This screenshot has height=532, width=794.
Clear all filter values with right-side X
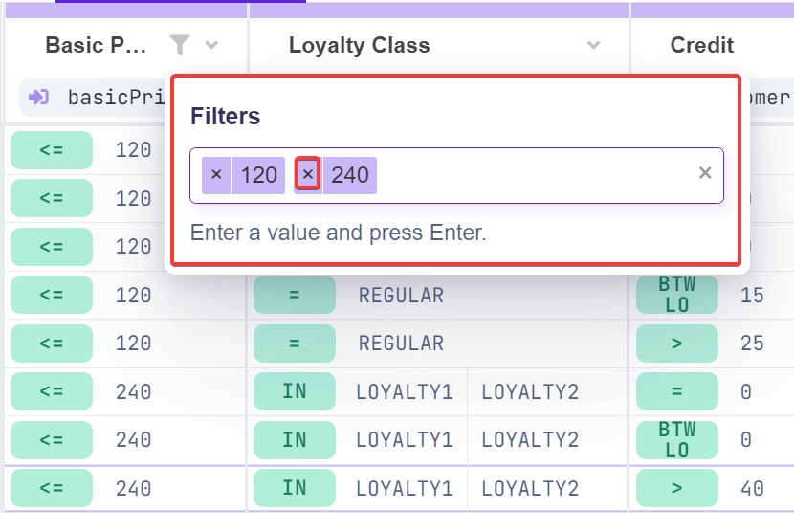(705, 173)
